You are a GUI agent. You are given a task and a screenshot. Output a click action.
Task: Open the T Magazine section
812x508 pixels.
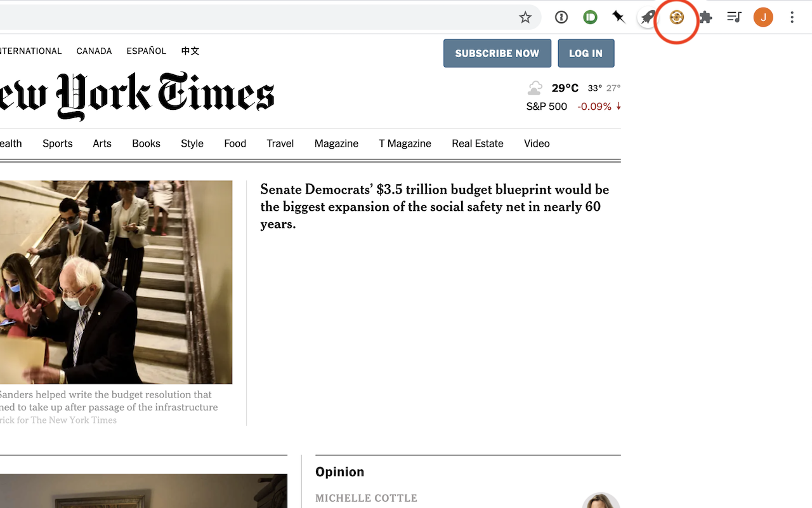(x=405, y=144)
